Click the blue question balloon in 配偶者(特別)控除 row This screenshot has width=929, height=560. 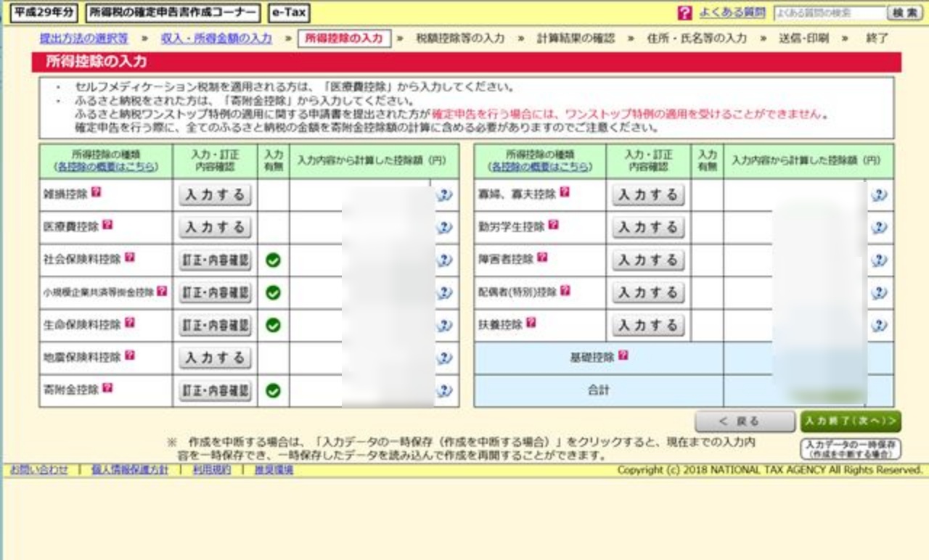[879, 292]
